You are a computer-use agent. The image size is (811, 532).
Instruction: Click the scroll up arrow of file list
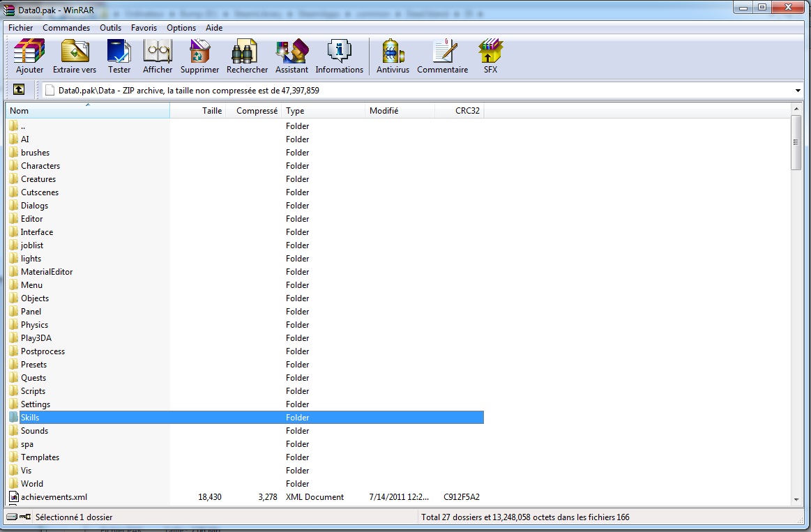pyautogui.click(x=796, y=109)
